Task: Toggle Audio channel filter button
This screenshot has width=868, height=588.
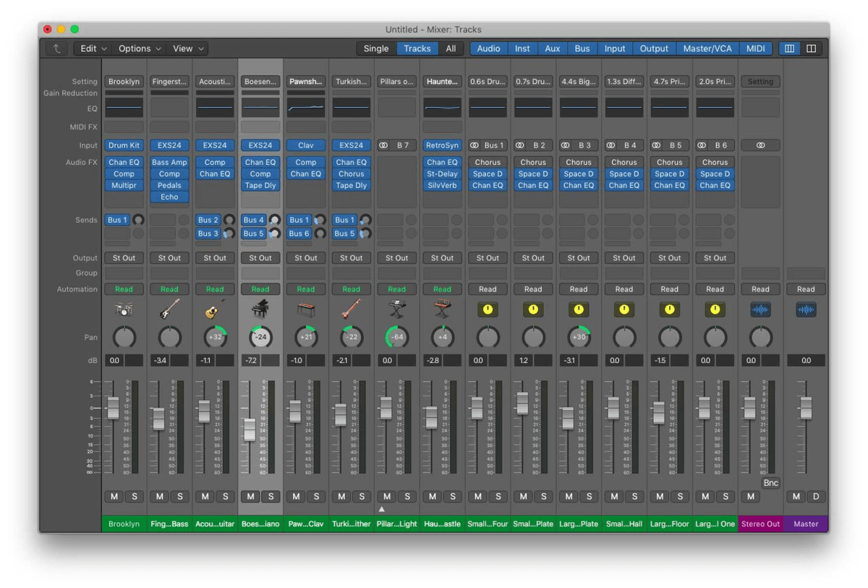Action: tap(488, 48)
